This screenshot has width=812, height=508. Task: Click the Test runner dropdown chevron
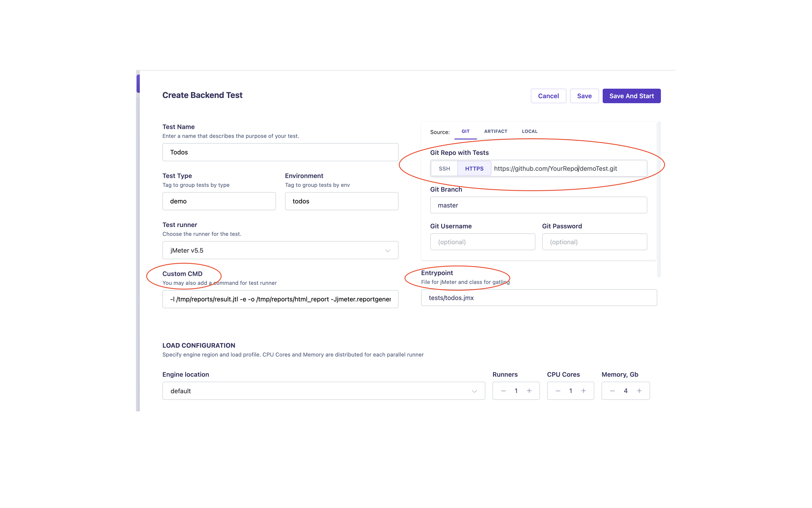(388, 251)
